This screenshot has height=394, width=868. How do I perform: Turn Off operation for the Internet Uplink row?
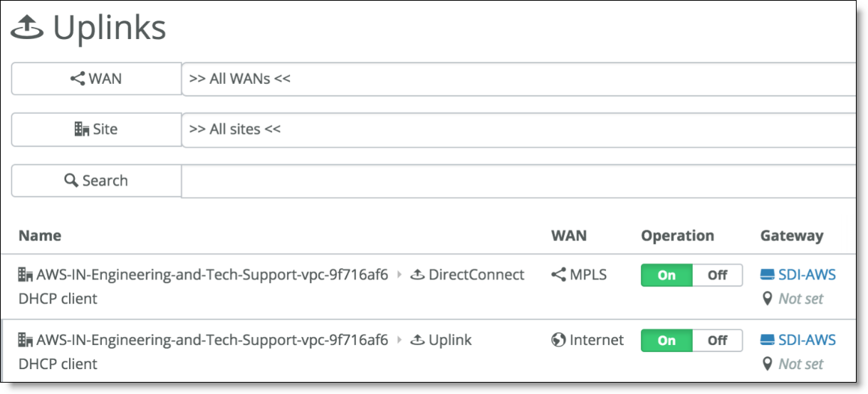(717, 341)
